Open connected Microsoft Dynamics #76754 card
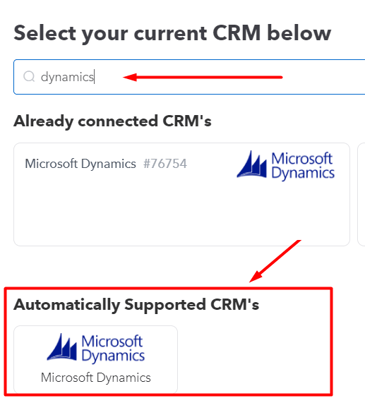This screenshot has width=365, height=403. (x=182, y=194)
